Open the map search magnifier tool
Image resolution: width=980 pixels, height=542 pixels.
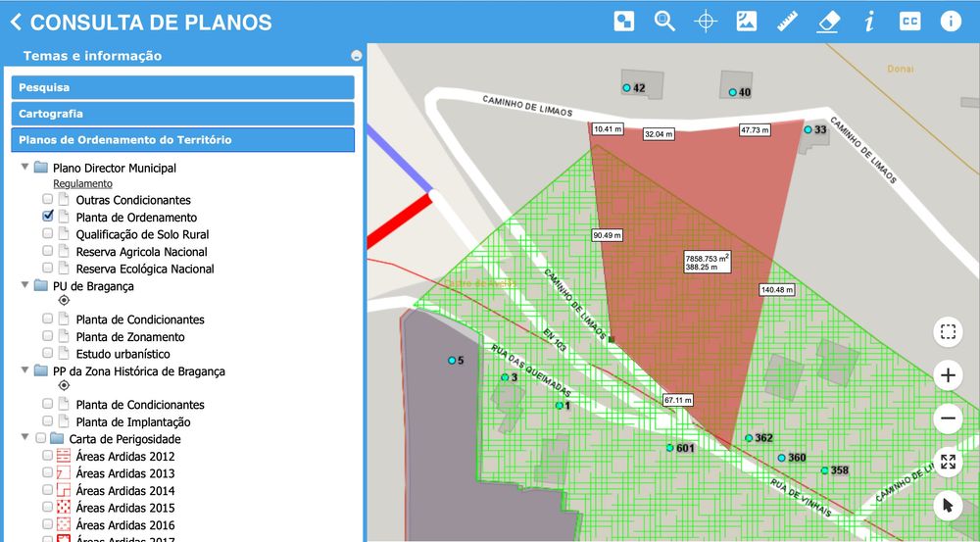click(664, 22)
